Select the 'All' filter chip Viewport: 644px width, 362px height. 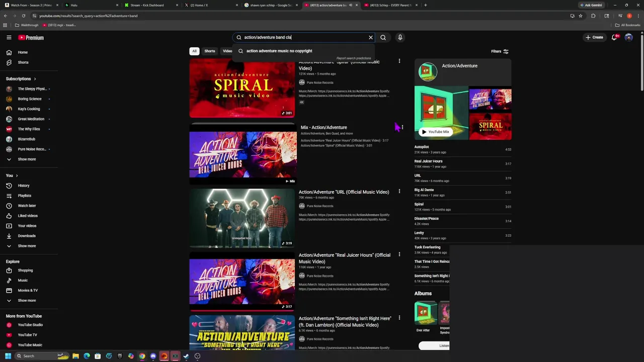point(194,51)
